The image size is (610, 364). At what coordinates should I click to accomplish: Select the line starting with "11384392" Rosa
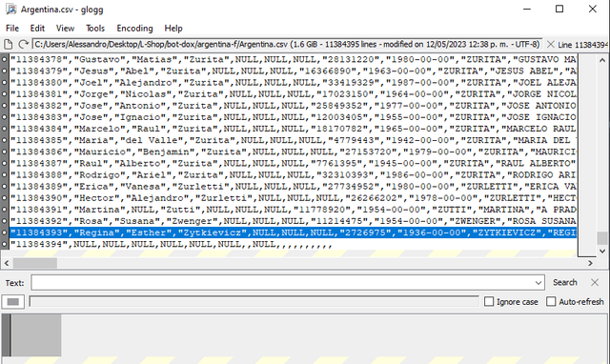point(293,221)
